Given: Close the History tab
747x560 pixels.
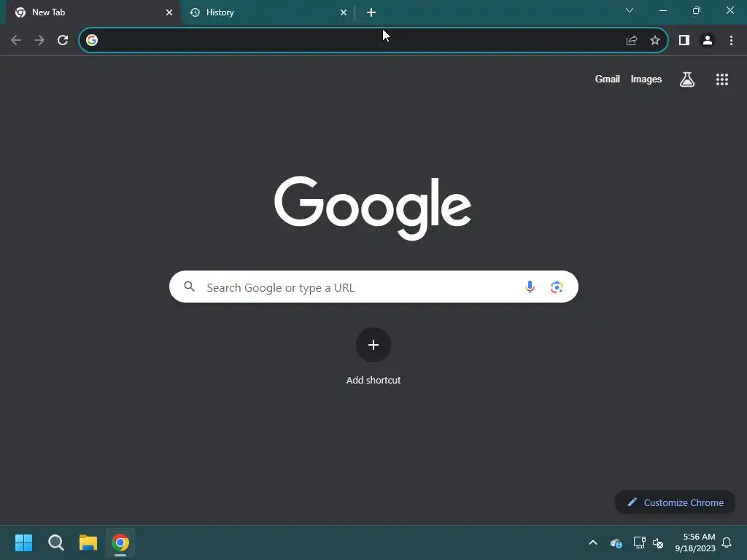Looking at the screenshot, I should point(344,12).
